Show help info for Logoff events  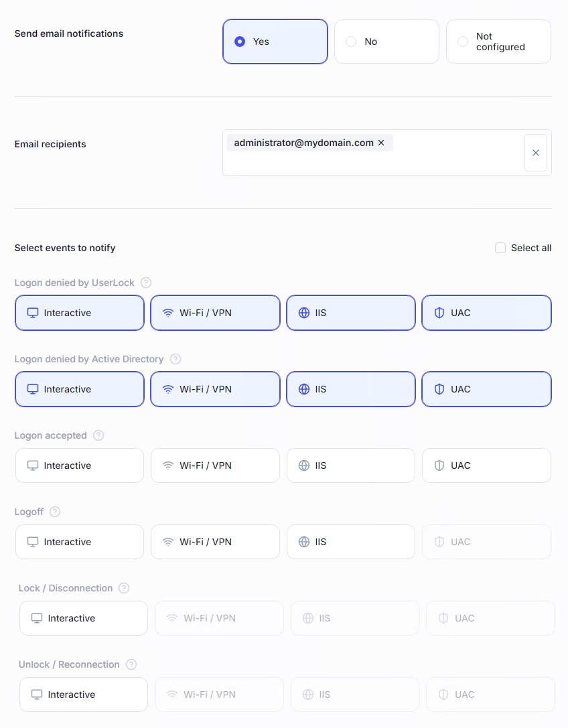pyautogui.click(x=55, y=512)
